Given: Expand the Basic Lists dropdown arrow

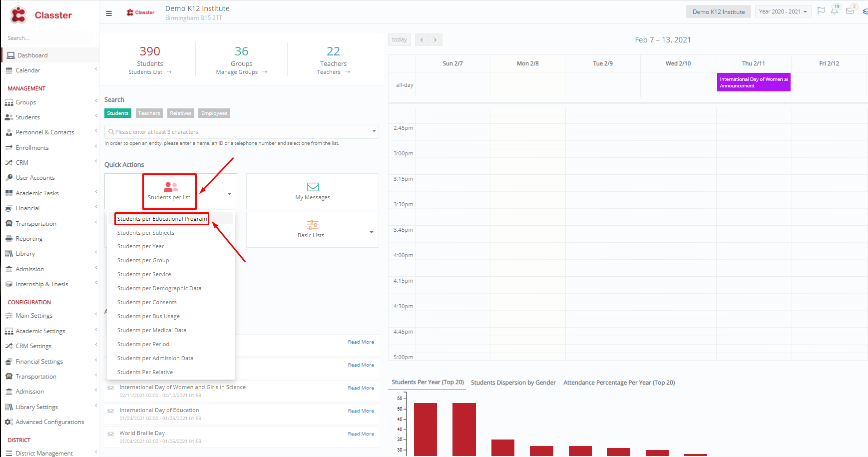Looking at the screenshot, I should [x=371, y=232].
